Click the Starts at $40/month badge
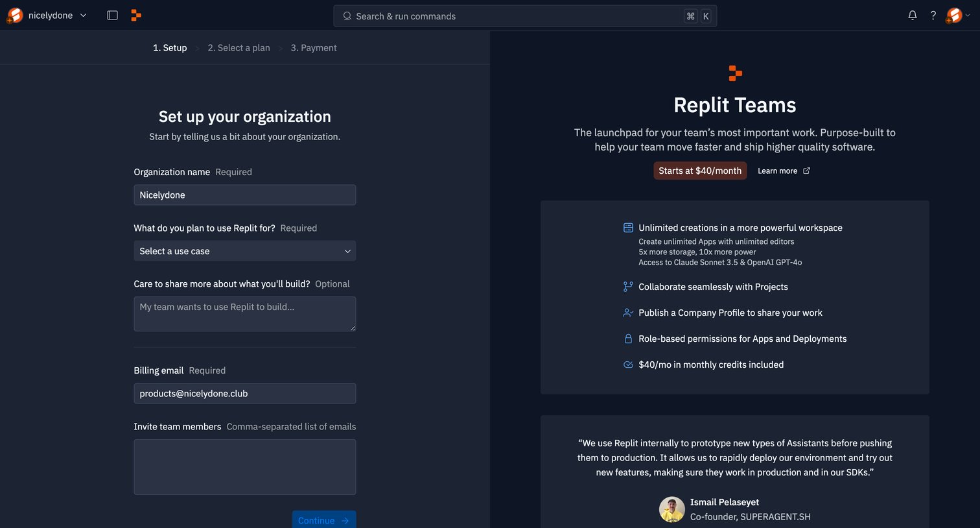 point(700,171)
